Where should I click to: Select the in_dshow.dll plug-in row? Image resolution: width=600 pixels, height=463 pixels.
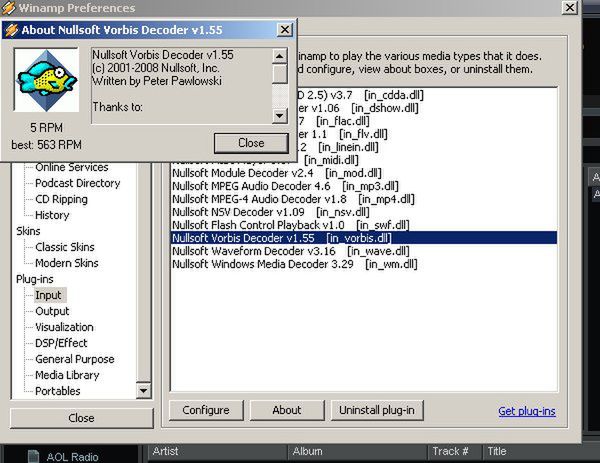point(427,108)
